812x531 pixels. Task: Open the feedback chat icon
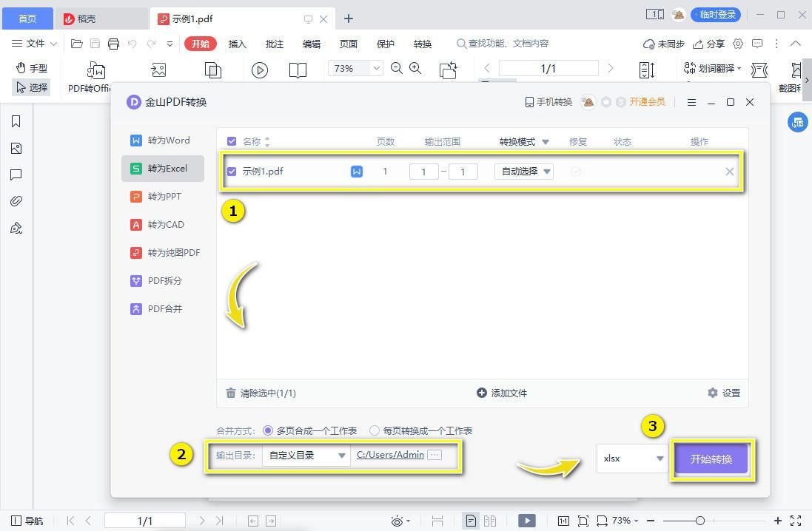click(757, 44)
